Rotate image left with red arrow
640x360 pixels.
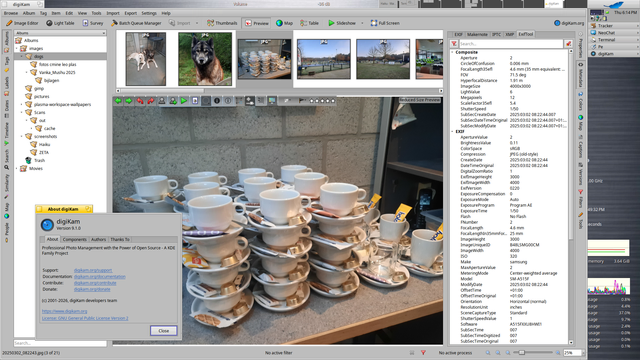point(140,101)
